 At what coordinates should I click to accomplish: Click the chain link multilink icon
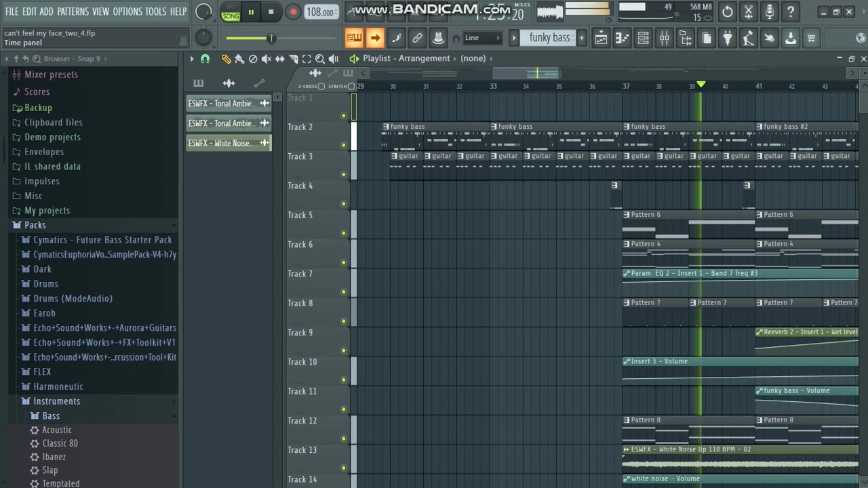417,38
